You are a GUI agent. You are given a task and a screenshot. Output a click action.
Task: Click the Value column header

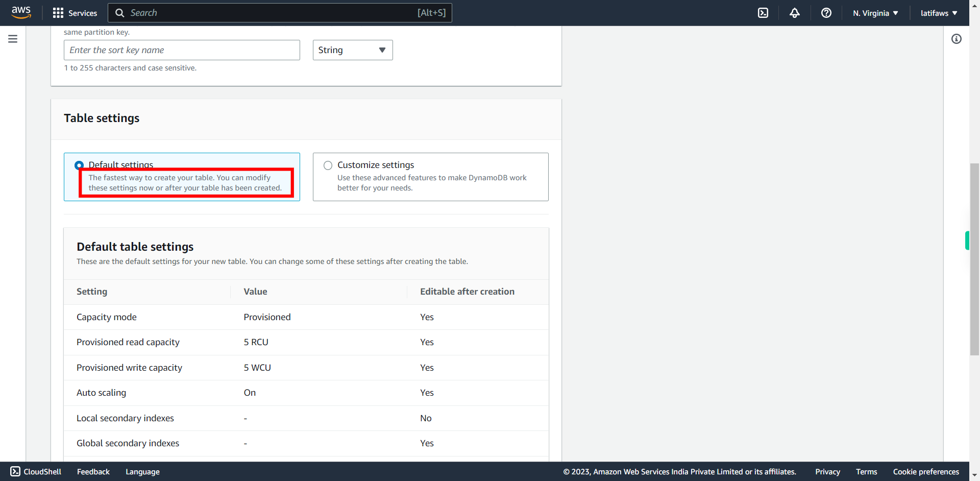tap(255, 292)
